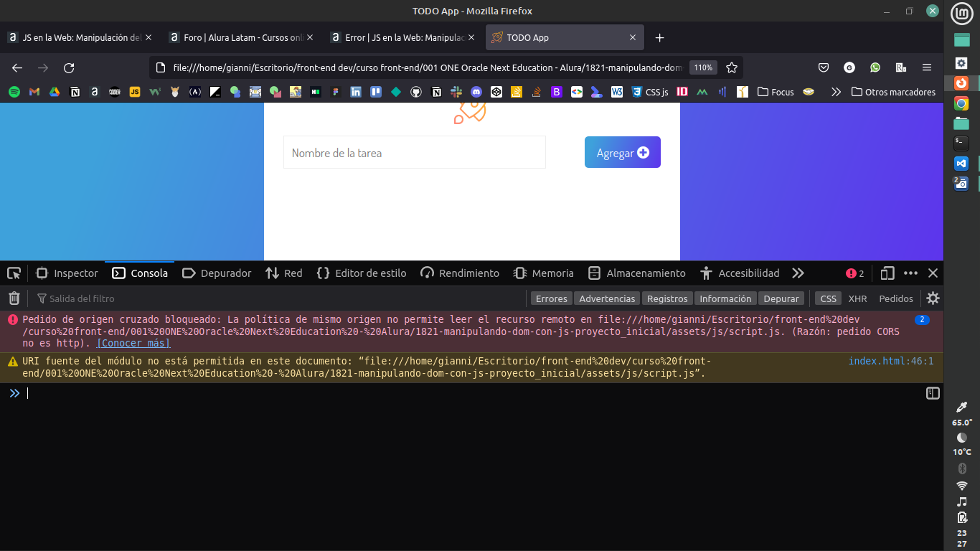Open the Memoria tab
The image size is (980, 551).
544,273
